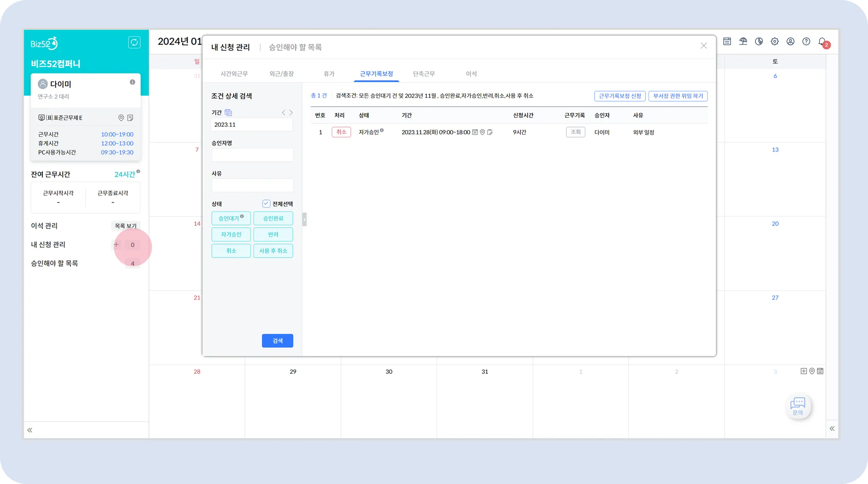
Task: Toggle the 전체선택 checkbox
Action: pos(266,204)
